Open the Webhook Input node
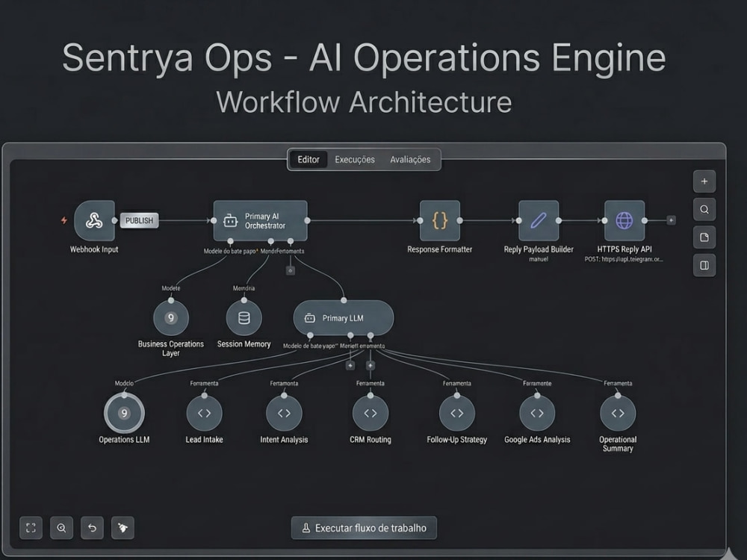Screen dimensions: 747x560 pyautogui.click(x=94, y=220)
